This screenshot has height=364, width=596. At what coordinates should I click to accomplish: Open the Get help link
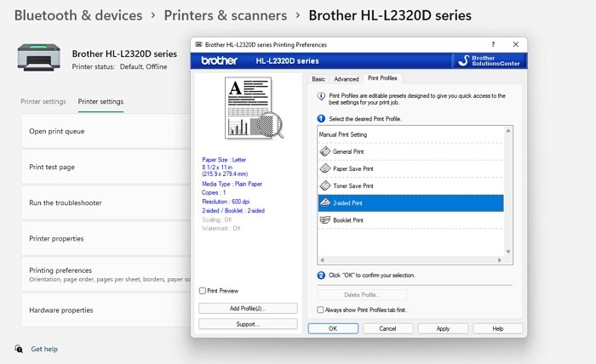point(44,349)
